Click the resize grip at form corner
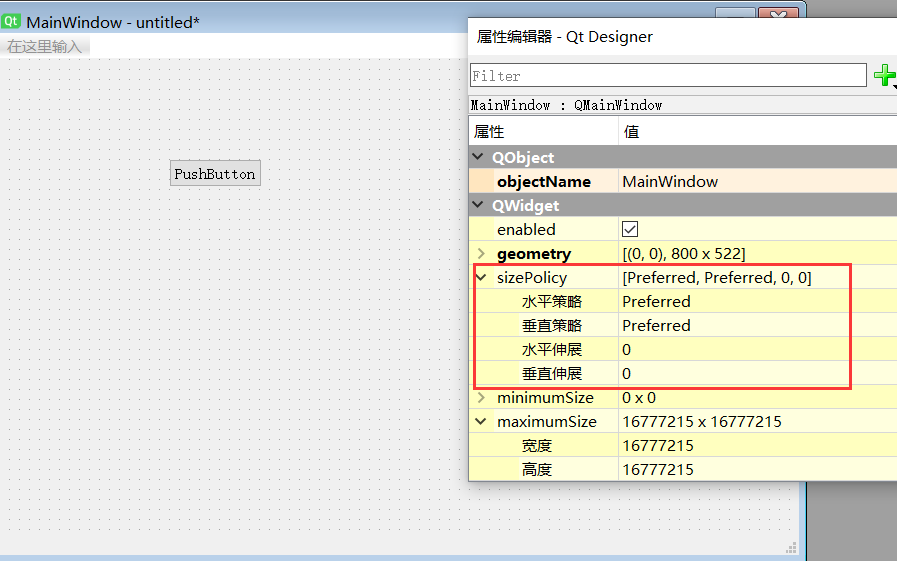 791,548
